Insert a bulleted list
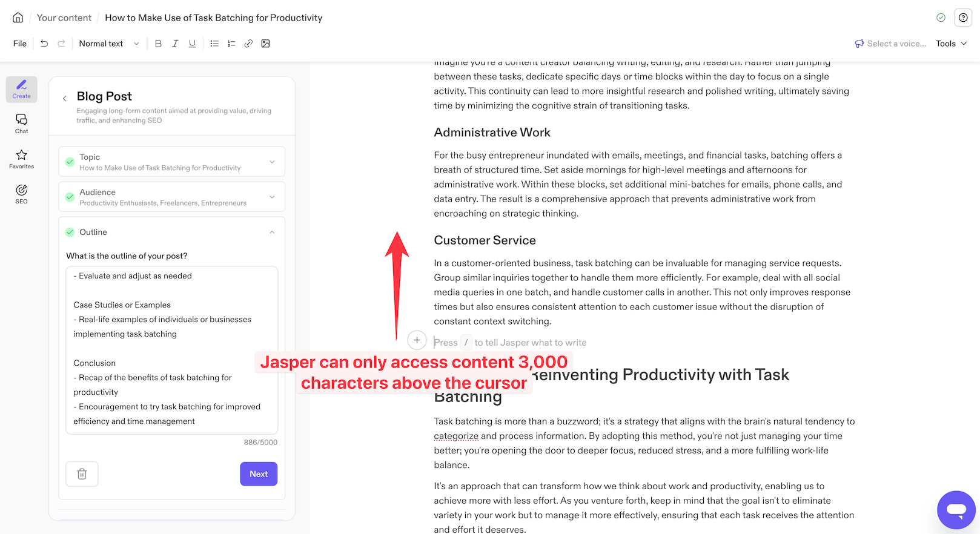This screenshot has height=534, width=980. click(214, 44)
